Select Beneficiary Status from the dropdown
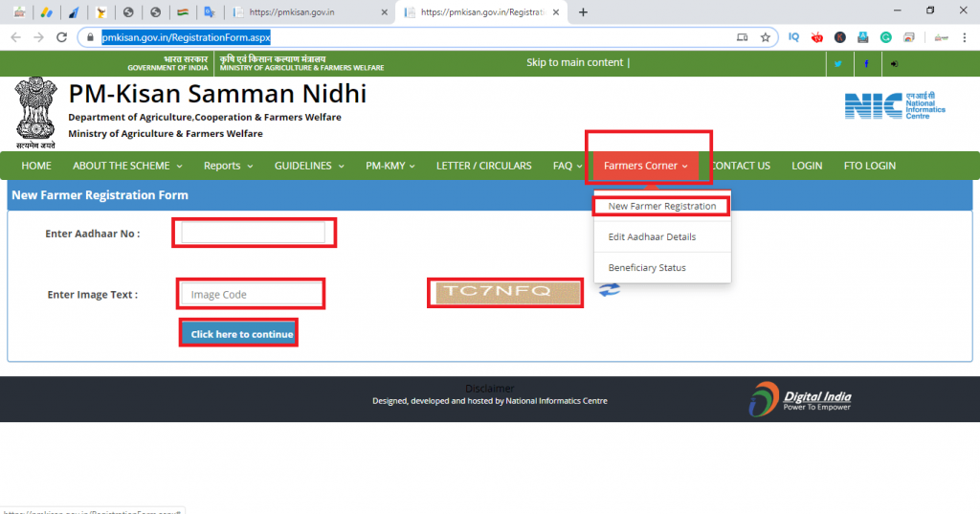Screen dimensions: 980x514 click(662, 268)
